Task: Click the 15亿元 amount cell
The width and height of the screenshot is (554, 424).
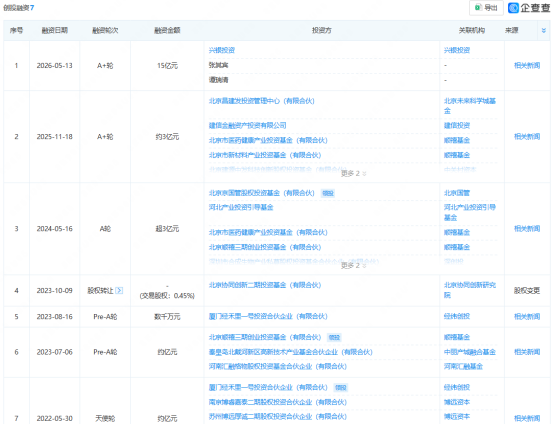Action: point(167,66)
